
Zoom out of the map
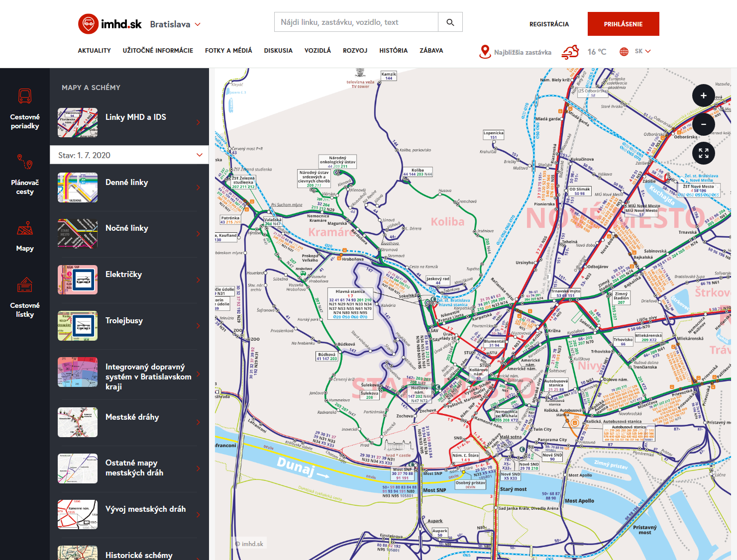pyautogui.click(x=703, y=124)
